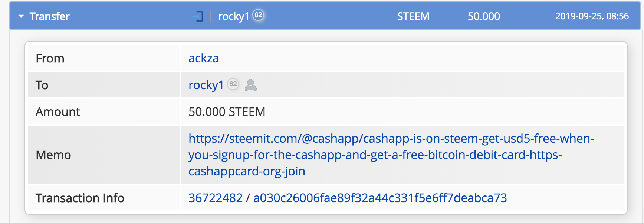Click block number 36722482
644x223 pixels.
tap(215, 198)
